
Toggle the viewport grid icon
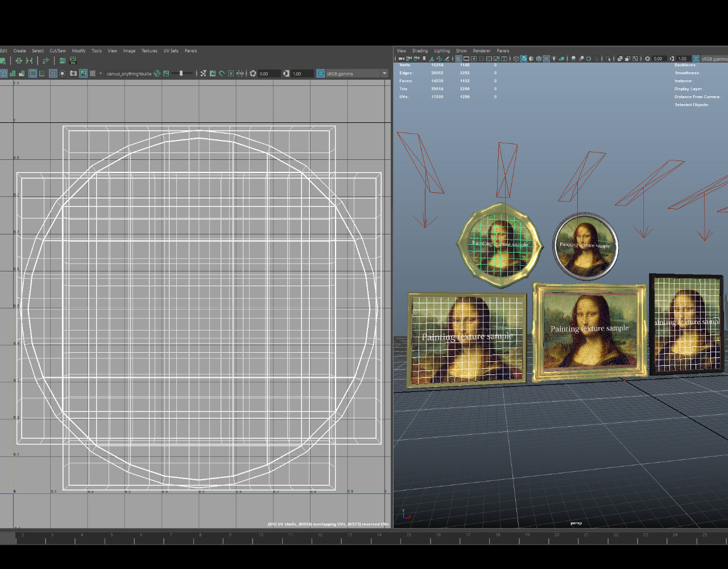click(458, 59)
